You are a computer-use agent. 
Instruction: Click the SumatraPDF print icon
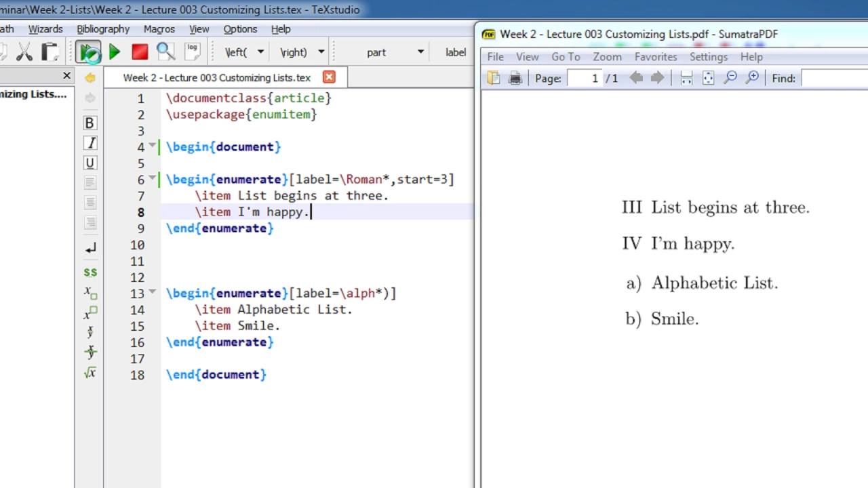pos(515,79)
